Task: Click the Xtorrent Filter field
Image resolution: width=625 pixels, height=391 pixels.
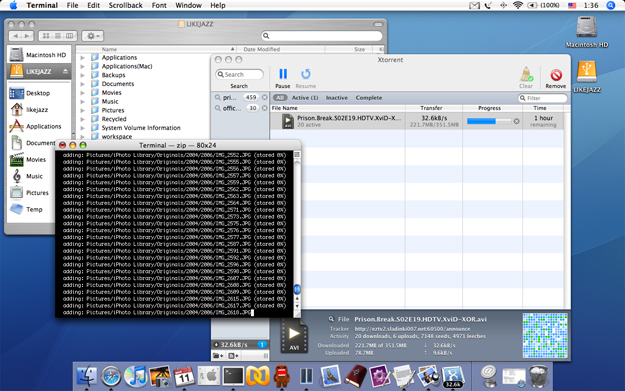Action: point(542,98)
